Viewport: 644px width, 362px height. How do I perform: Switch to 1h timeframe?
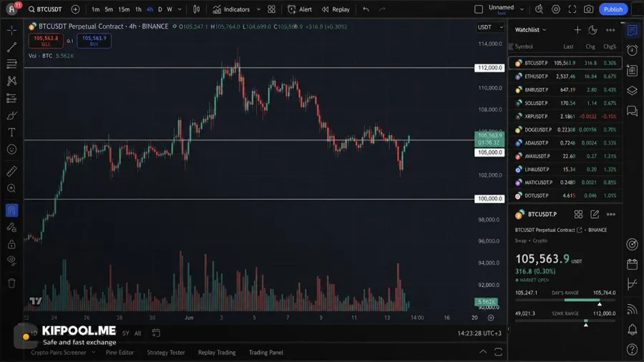tap(138, 9)
